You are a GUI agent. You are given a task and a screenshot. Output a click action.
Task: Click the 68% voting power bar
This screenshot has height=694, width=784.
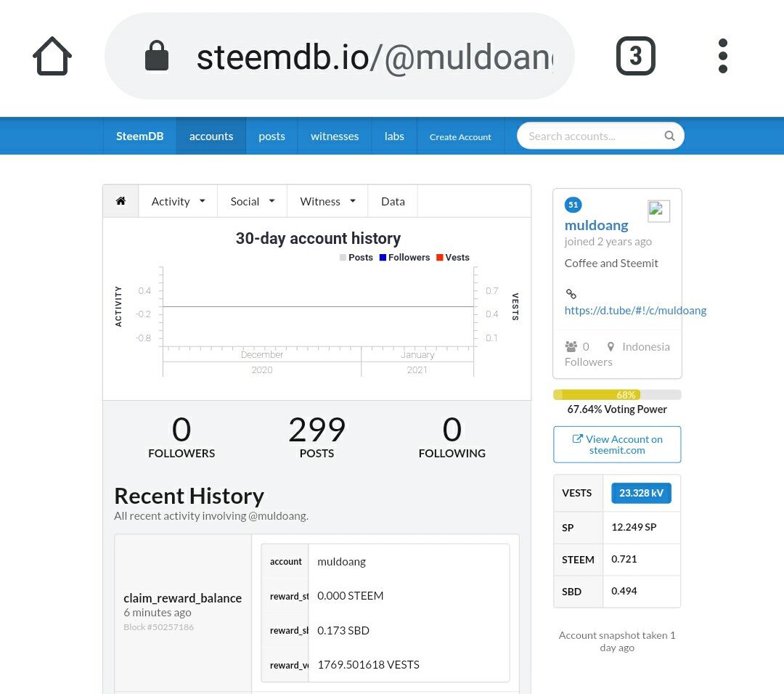pos(617,394)
